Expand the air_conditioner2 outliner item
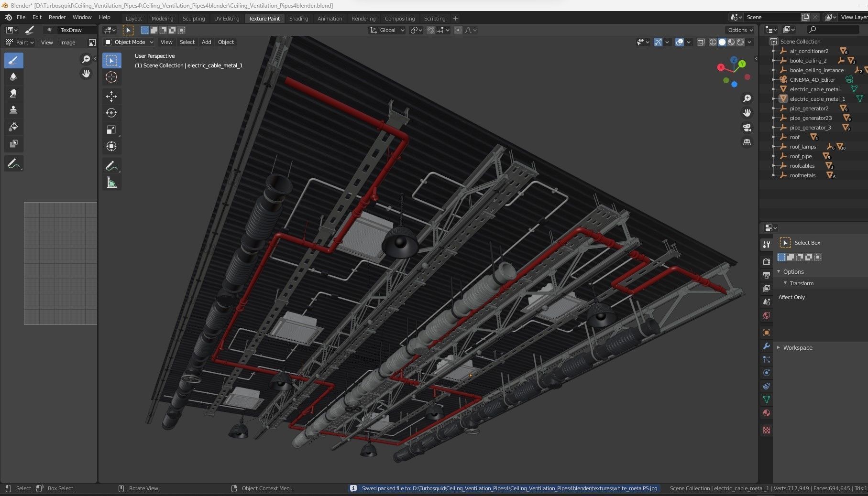Viewport: 868px width, 496px height. click(774, 51)
